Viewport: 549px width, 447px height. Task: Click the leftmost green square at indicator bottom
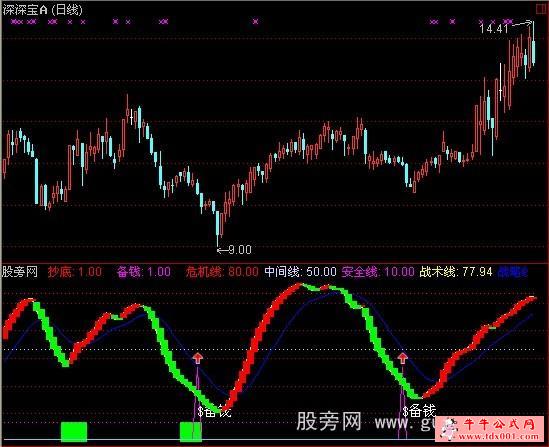[x=74, y=431]
